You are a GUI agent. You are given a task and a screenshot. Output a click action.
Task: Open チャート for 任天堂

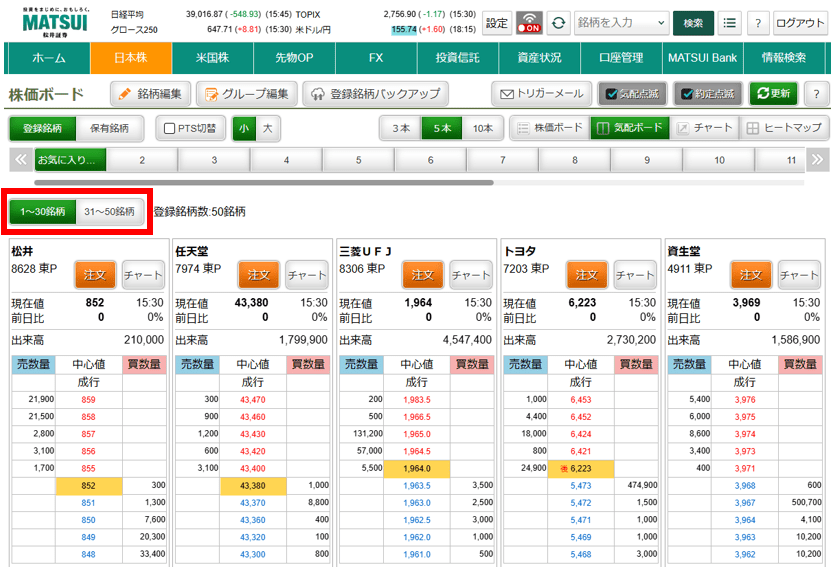pyautogui.click(x=307, y=275)
